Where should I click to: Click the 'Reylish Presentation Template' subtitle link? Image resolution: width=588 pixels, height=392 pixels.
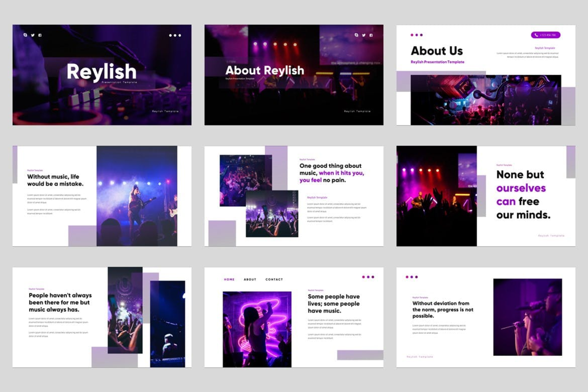[x=437, y=62]
